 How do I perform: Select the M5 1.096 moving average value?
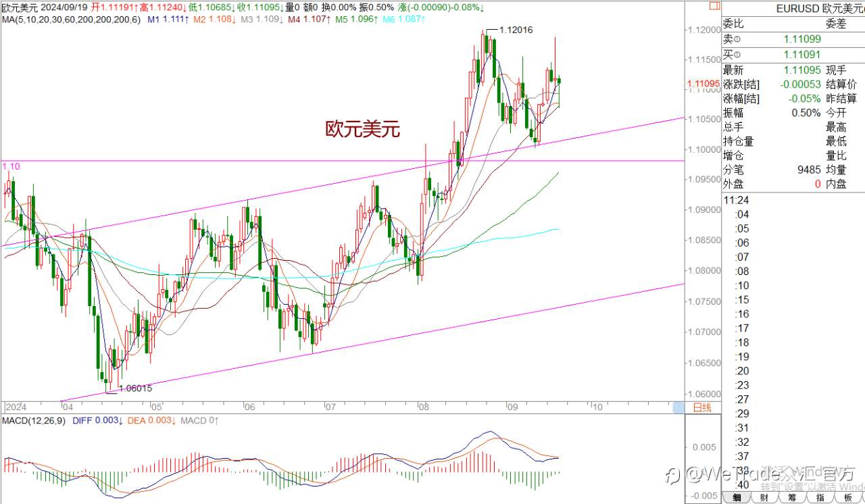(356, 20)
